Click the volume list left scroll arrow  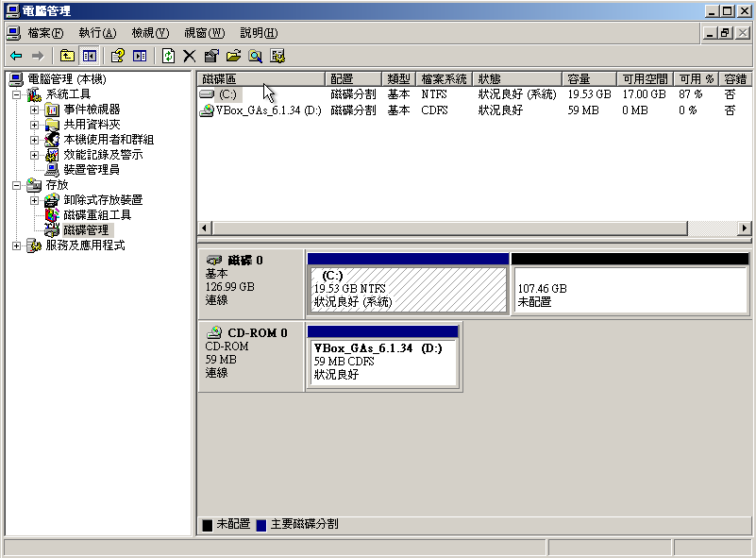204,228
